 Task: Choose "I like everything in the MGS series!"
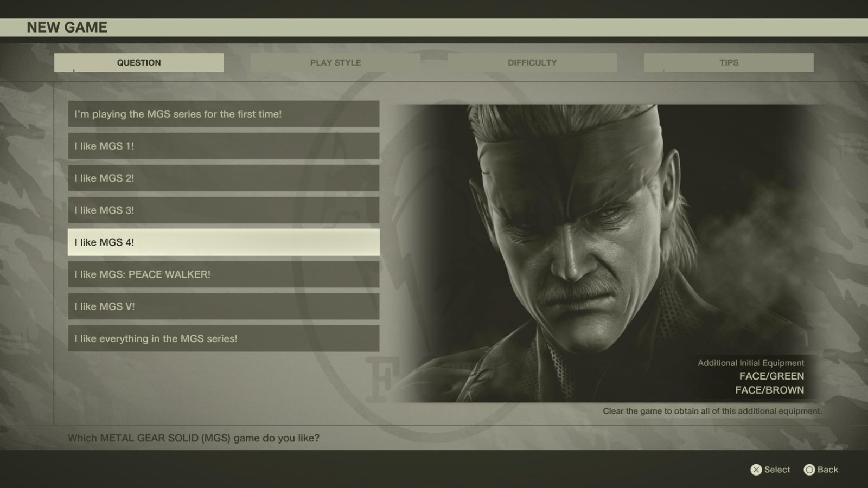[224, 338]
